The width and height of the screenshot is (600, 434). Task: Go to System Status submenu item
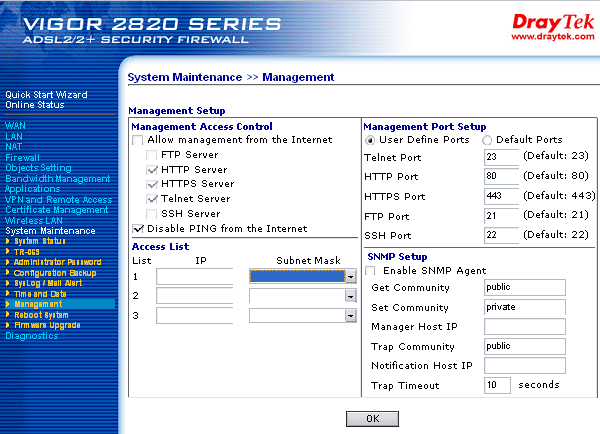coord(40,241)
